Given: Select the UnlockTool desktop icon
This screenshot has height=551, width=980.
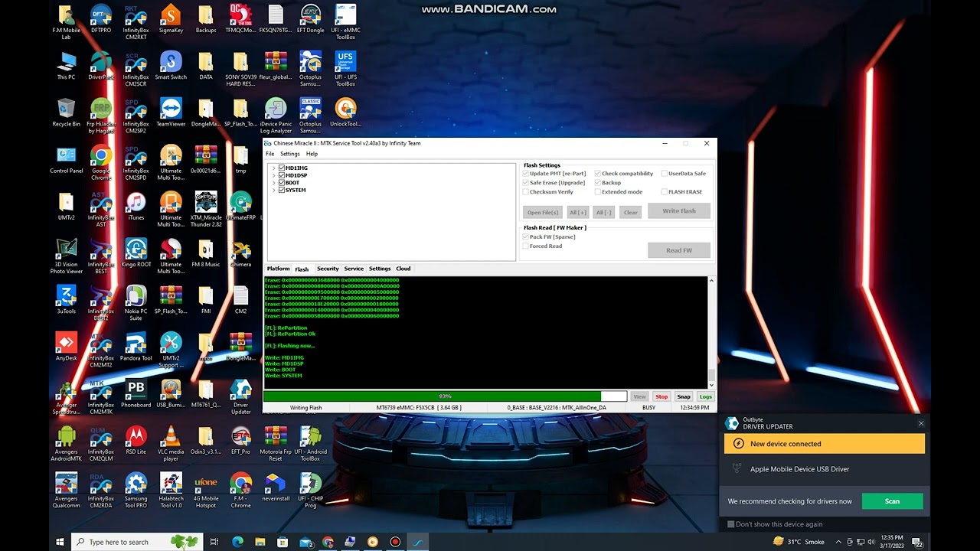Looking at the screenshot, I should [x=345, y=112].
